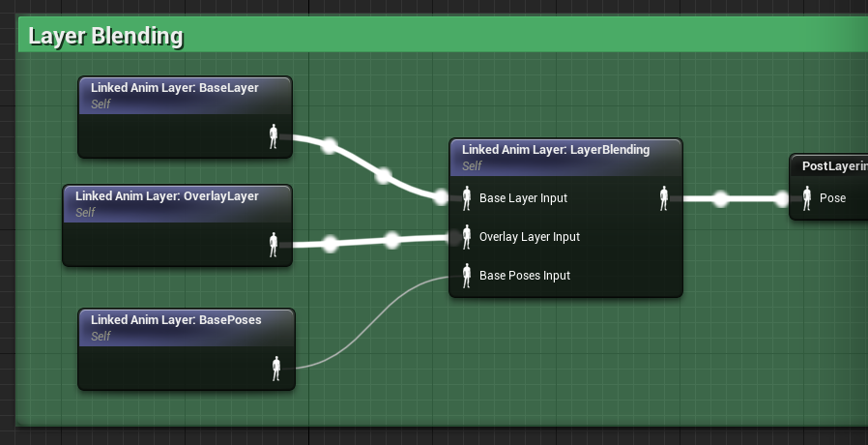Click the LayerBlending node's output pose pin
Image resolution: width=868 pixels, height=445 pixels.
[664, 198]
